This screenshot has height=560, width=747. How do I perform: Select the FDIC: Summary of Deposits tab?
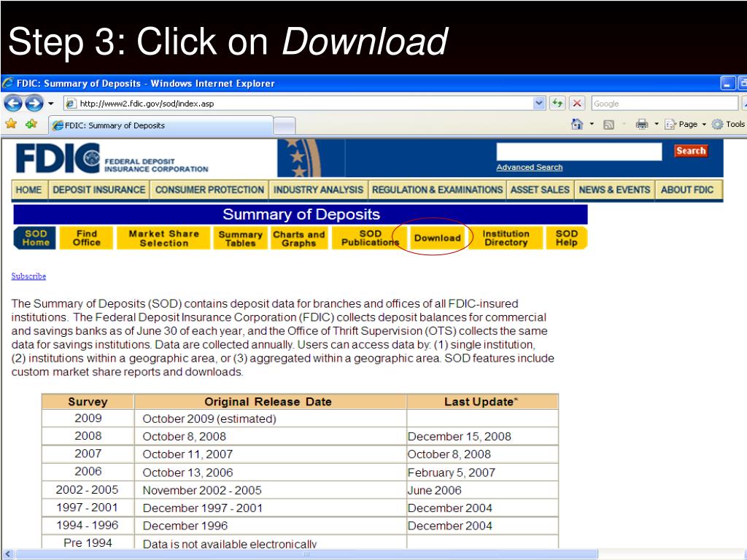coord(161,125)
